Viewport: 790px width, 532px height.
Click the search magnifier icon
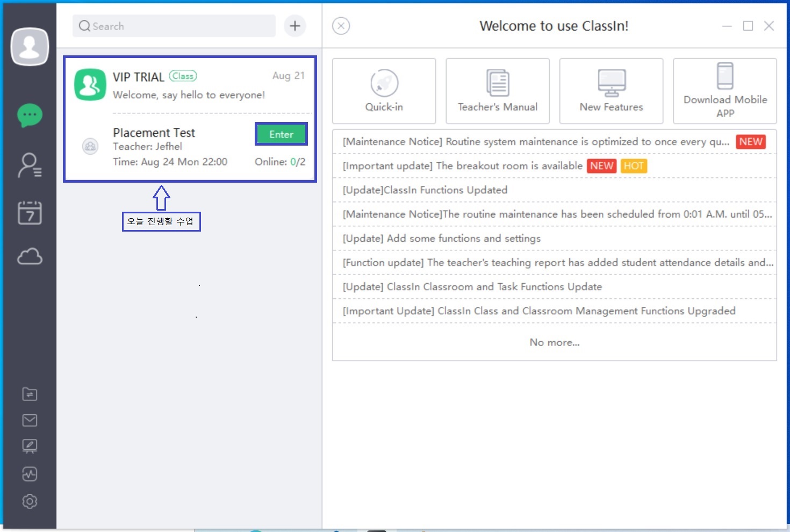click(84, 26)
